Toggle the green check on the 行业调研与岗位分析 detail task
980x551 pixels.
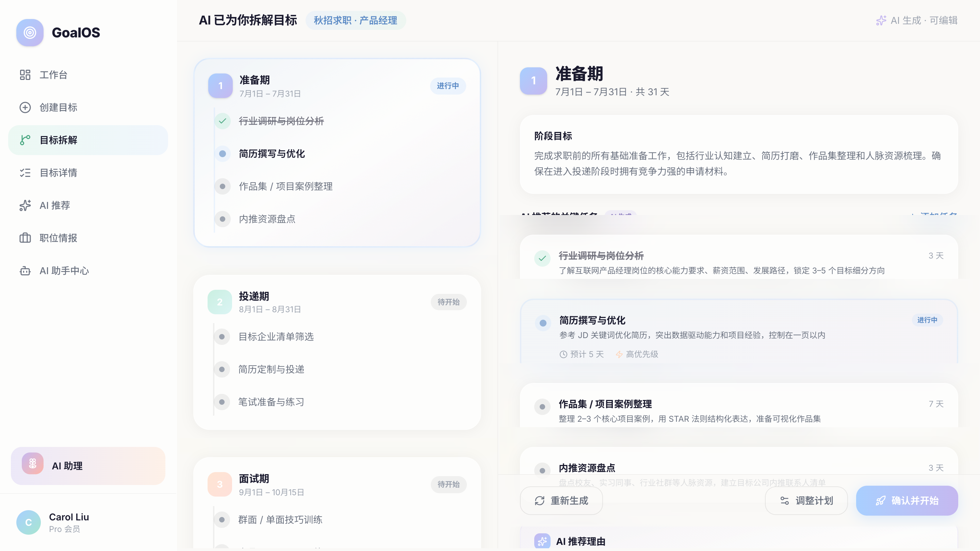[x=542, y=258]
